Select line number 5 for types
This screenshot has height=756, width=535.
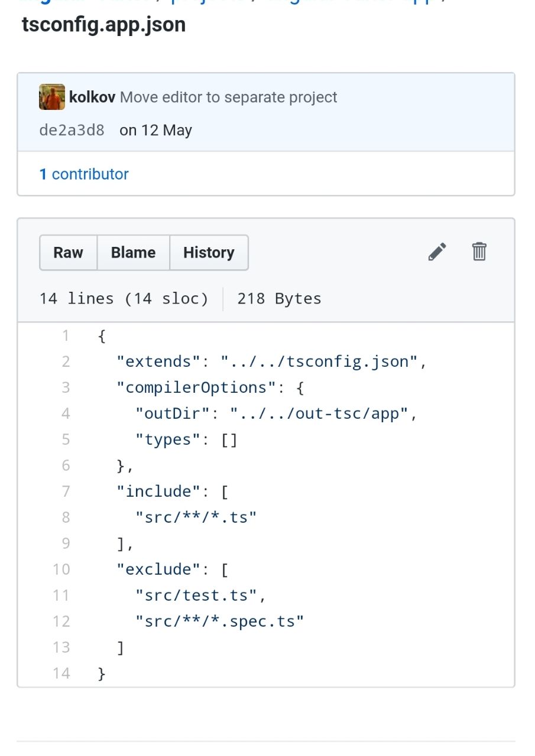point(66,439)
